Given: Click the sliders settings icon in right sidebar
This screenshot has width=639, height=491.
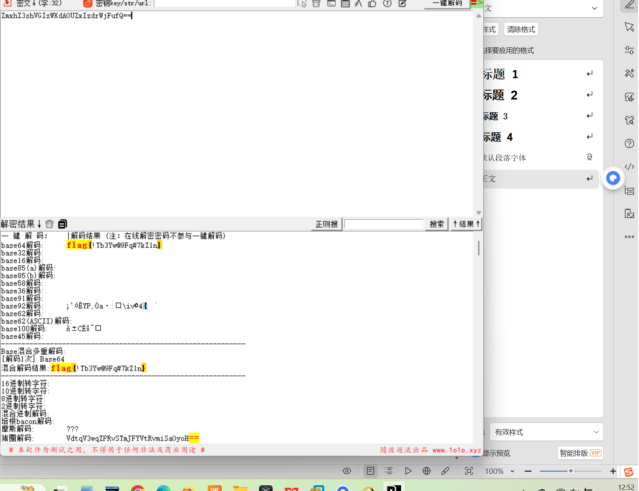Looking at the screenshot, I should tap(629, 50).
